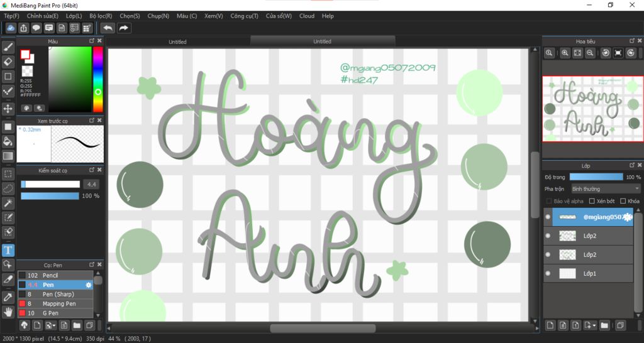Click the brush size 4.4 value field
644x343 pixels.
[91, 184]
